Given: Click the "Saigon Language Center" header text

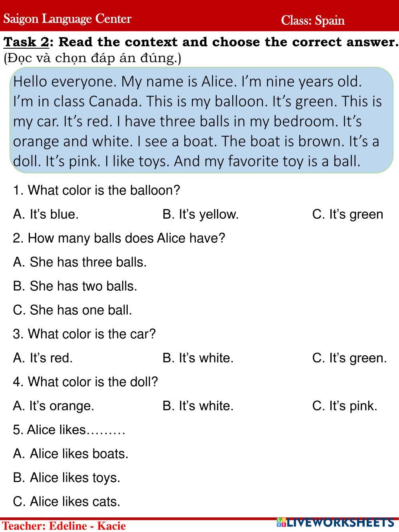Looking at the screenshot, I should point(67,19).
